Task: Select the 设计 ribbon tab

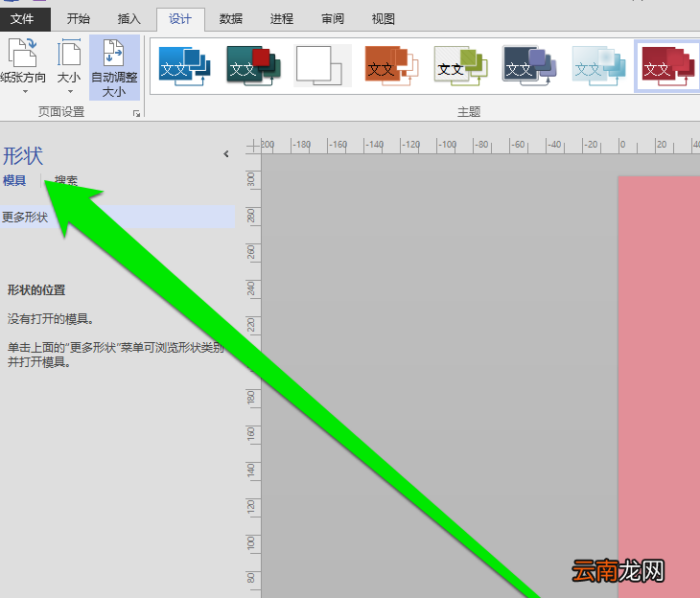Action: [x=180, y=19]
